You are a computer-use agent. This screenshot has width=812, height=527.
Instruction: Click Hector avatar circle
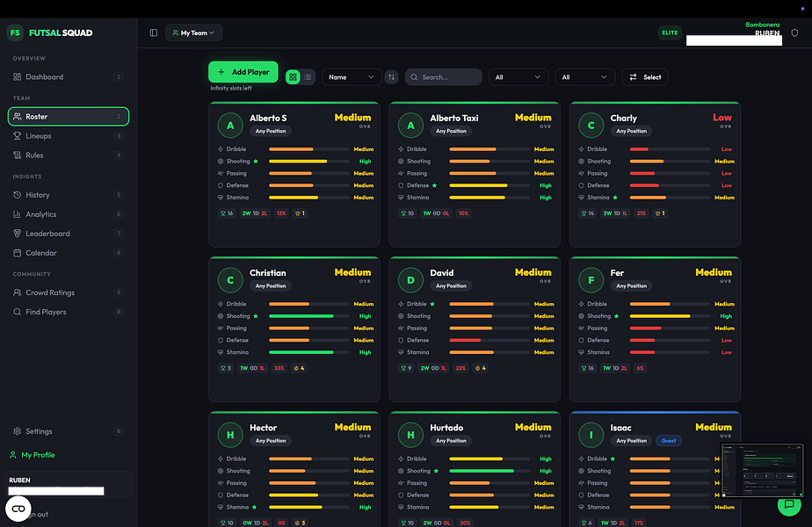pyautogui.click(x=230, y=435)
